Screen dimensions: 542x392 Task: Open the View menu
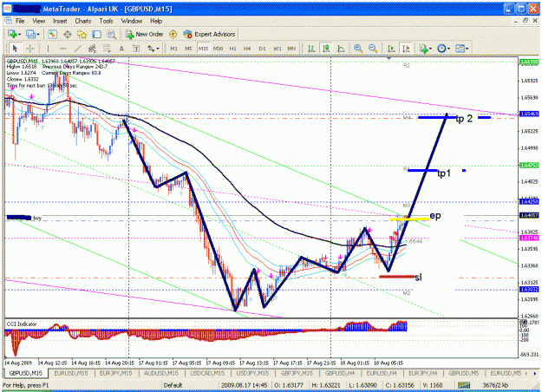coord(39,21)
